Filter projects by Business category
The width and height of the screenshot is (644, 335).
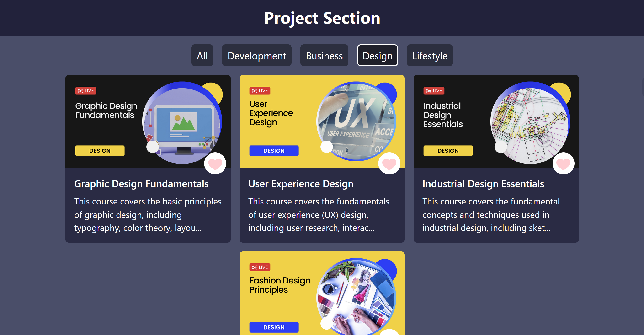click(x=324, y=55)
